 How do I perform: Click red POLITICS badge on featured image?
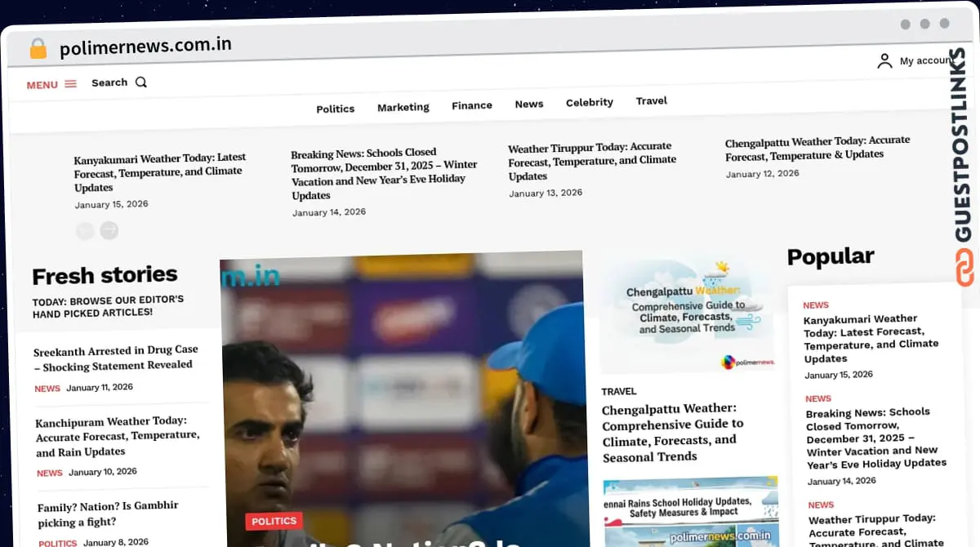[x=274, y=521]
